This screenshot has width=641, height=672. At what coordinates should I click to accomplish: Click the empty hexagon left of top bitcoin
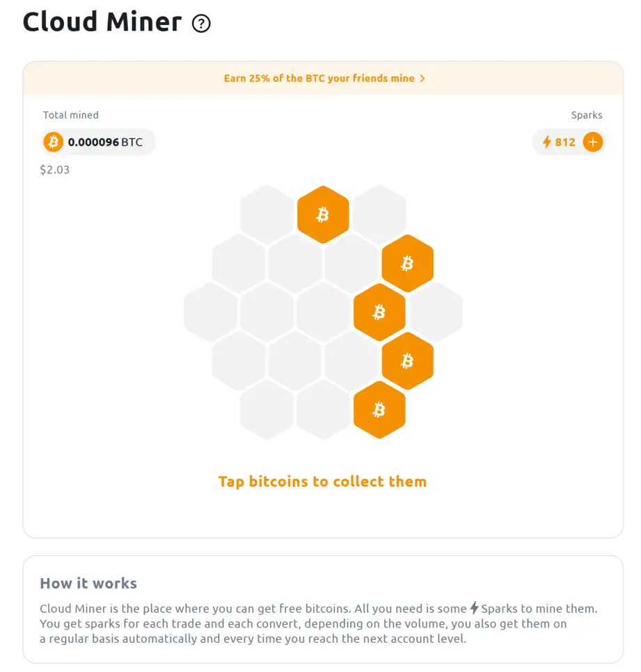[267, 214]
